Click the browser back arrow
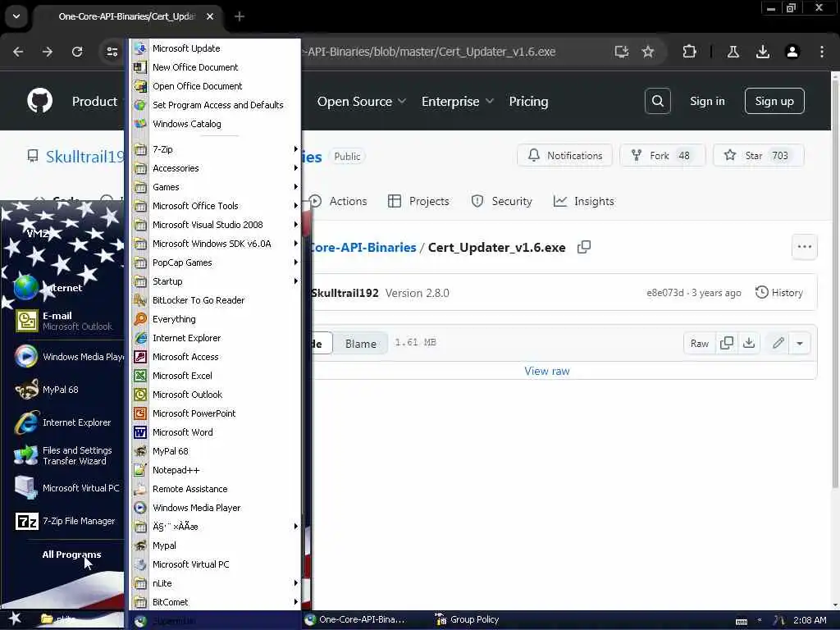The image size is (840, 630). pos(18,52)
